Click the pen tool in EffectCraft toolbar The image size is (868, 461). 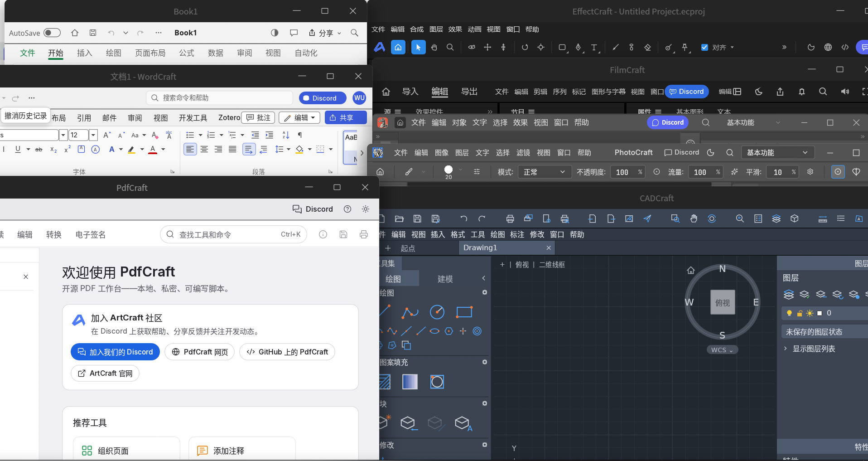(579, 47)
